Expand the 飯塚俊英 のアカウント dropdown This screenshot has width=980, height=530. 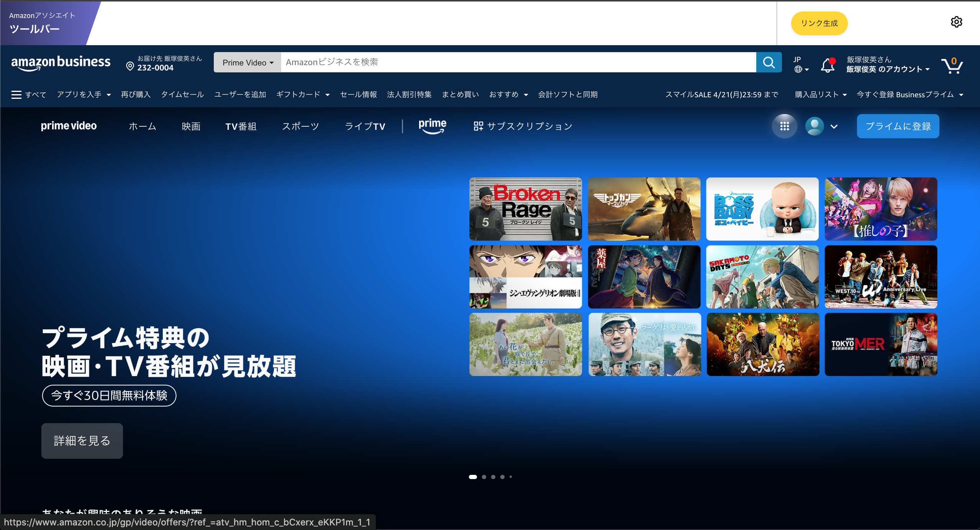point(888,69)
